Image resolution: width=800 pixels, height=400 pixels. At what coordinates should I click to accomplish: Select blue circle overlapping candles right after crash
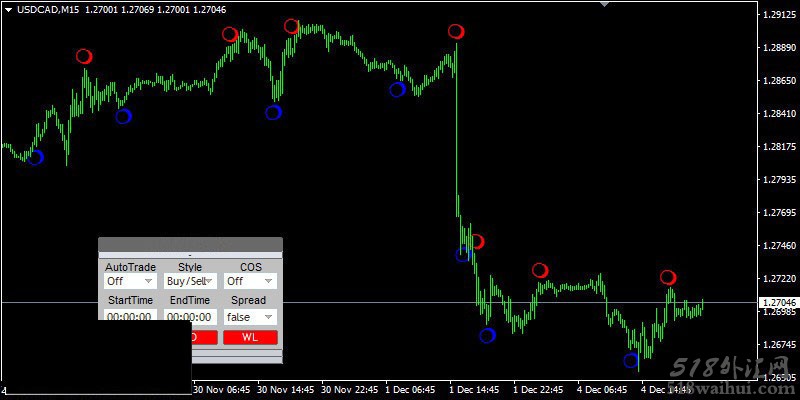[x=463, y=254]
